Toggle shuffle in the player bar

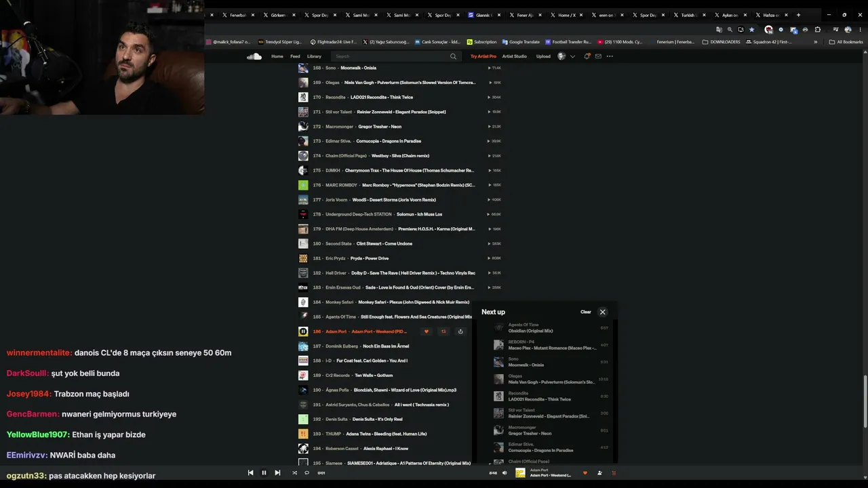(294, 472)
